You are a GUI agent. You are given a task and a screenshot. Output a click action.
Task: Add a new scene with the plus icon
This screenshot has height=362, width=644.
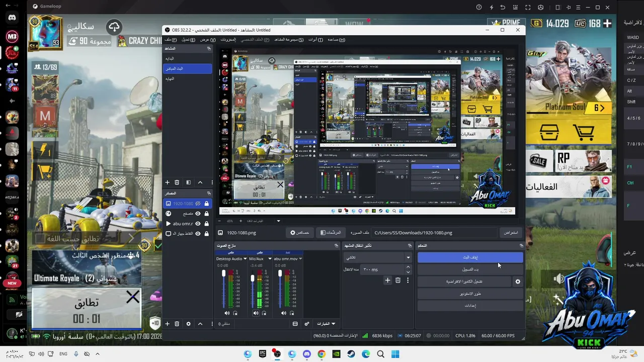pos(168,183)
